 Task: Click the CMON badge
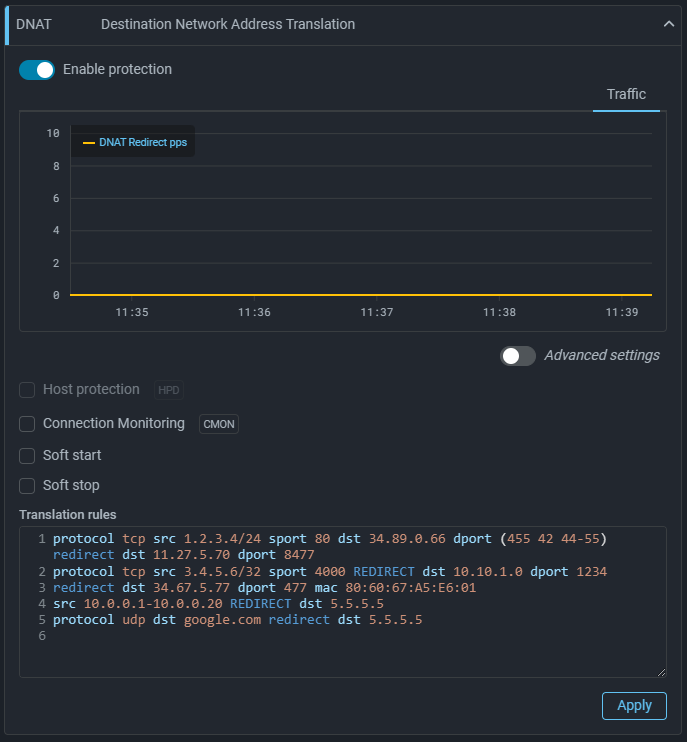219,424
